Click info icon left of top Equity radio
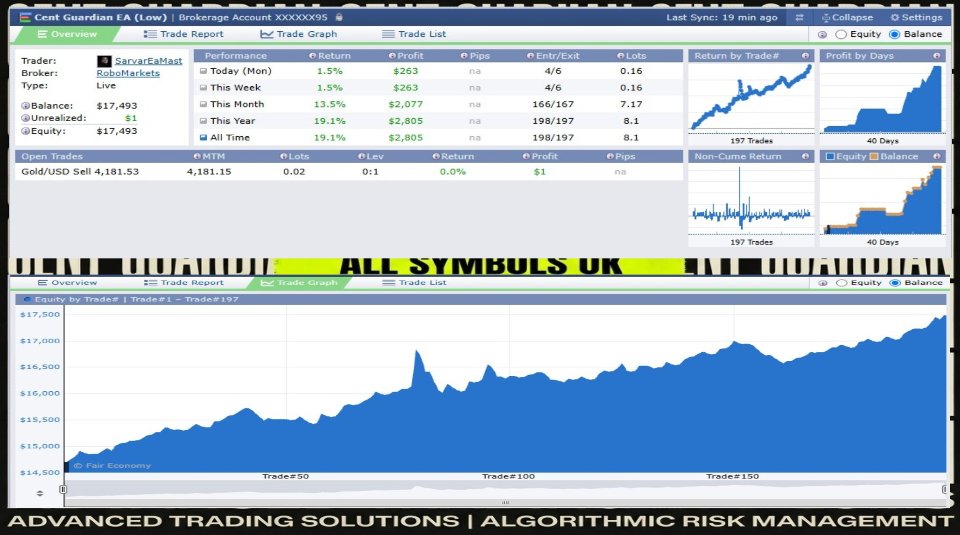Viewport: 960px width, 535px height. (822, 35)
